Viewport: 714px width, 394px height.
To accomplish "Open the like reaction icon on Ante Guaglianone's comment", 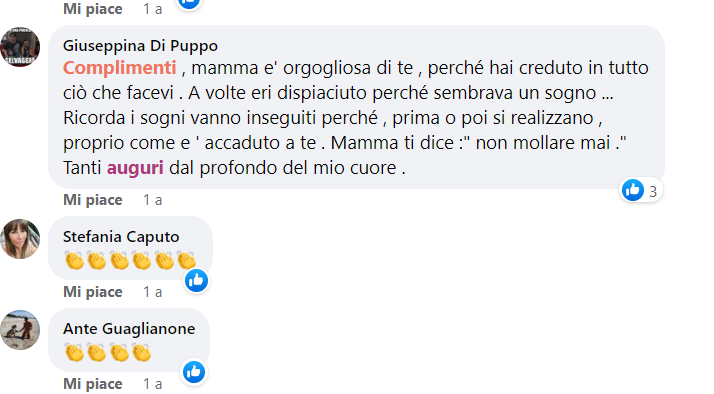I will coord(194,372).
